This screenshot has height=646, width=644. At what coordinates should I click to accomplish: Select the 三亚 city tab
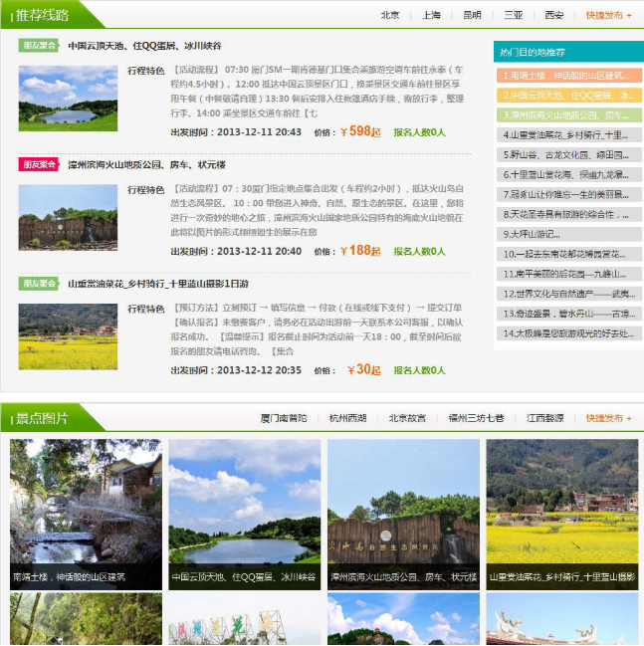(513, 15)
